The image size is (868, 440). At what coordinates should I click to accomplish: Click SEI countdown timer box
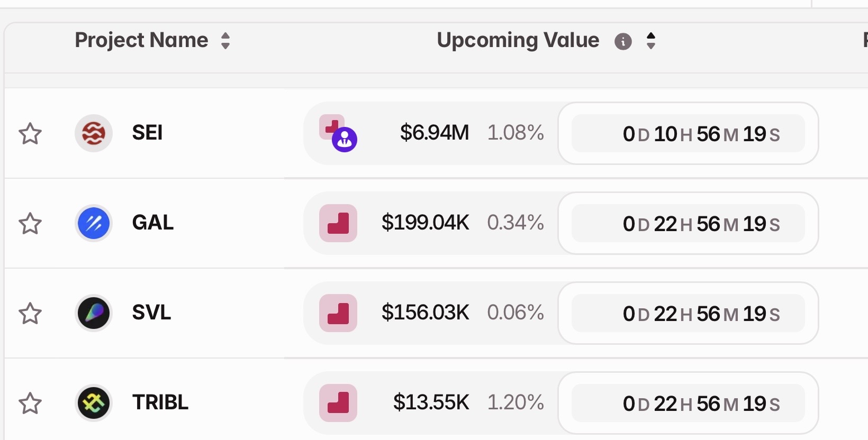(688, 134)
